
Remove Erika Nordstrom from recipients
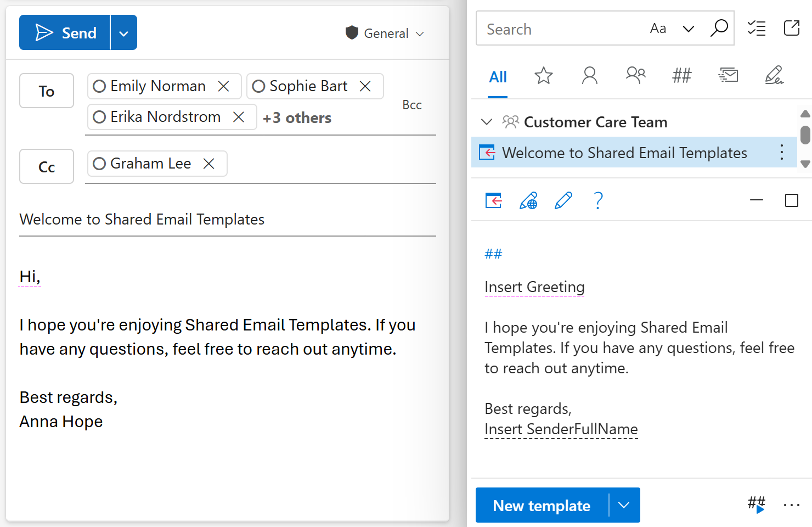(x=239, y=117)
